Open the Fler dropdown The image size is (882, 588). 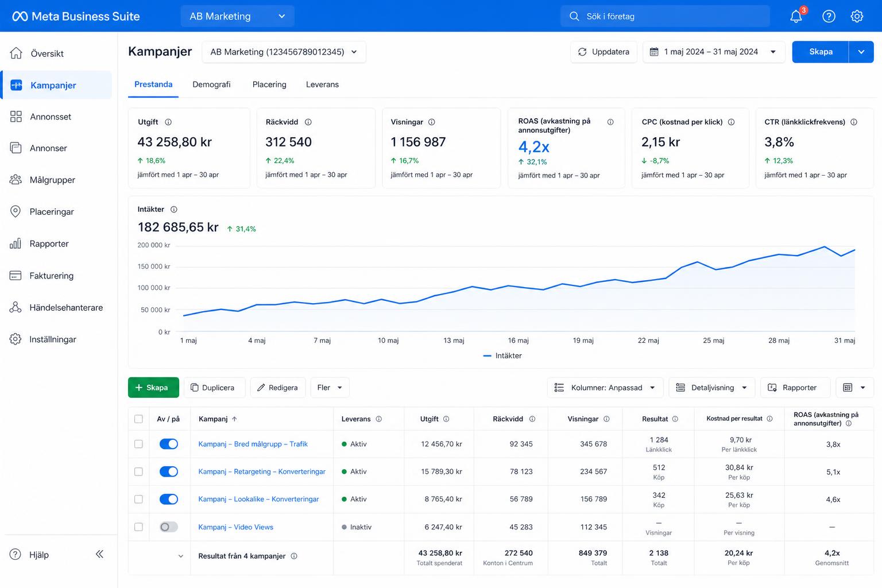[x=330, y=388]
